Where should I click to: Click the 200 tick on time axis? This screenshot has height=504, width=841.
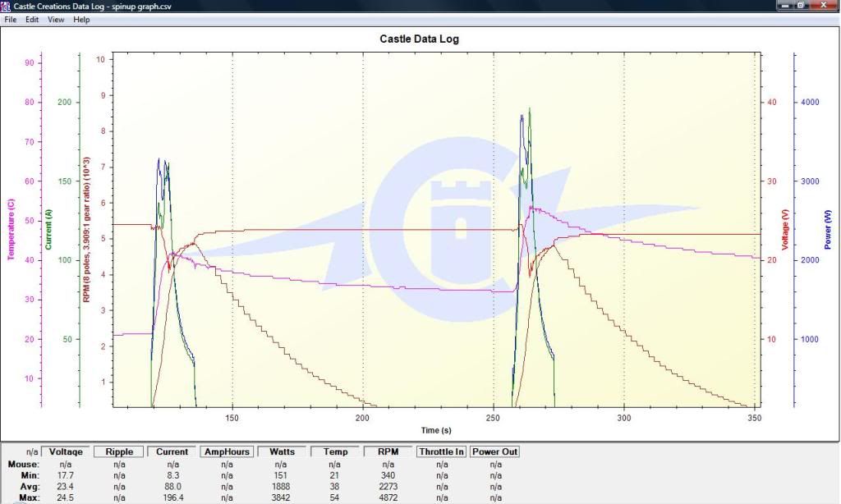tap(362, 418)
